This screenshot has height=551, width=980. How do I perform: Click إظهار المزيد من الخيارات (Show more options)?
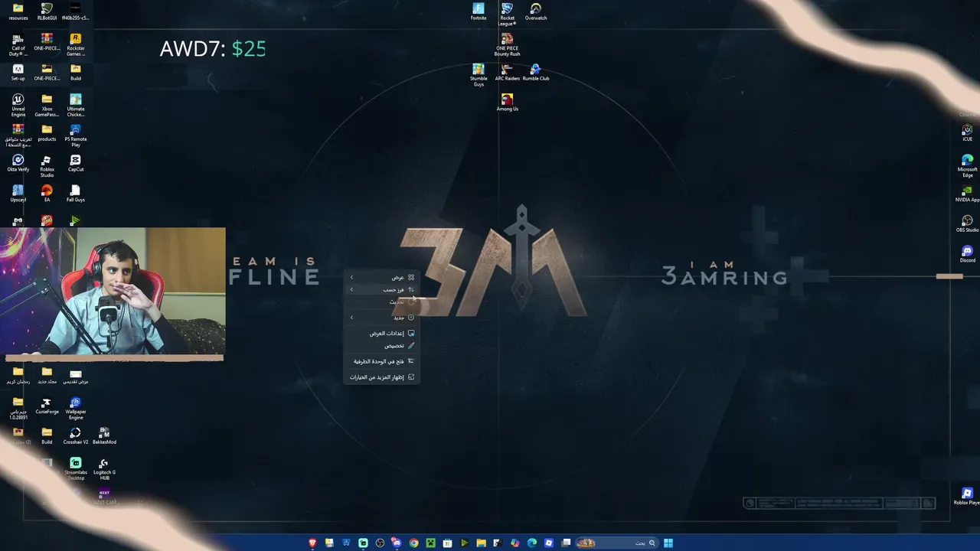[381, 377]
